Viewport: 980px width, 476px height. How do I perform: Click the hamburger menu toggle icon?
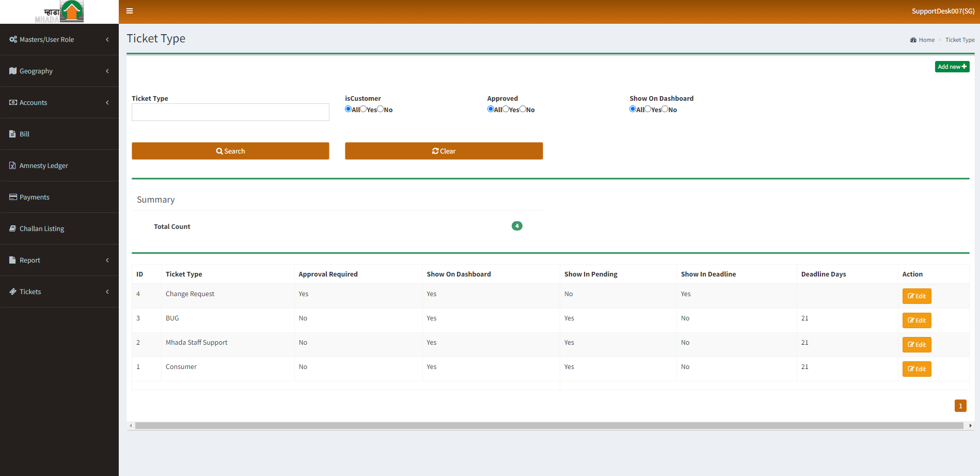tap(130, 11)
